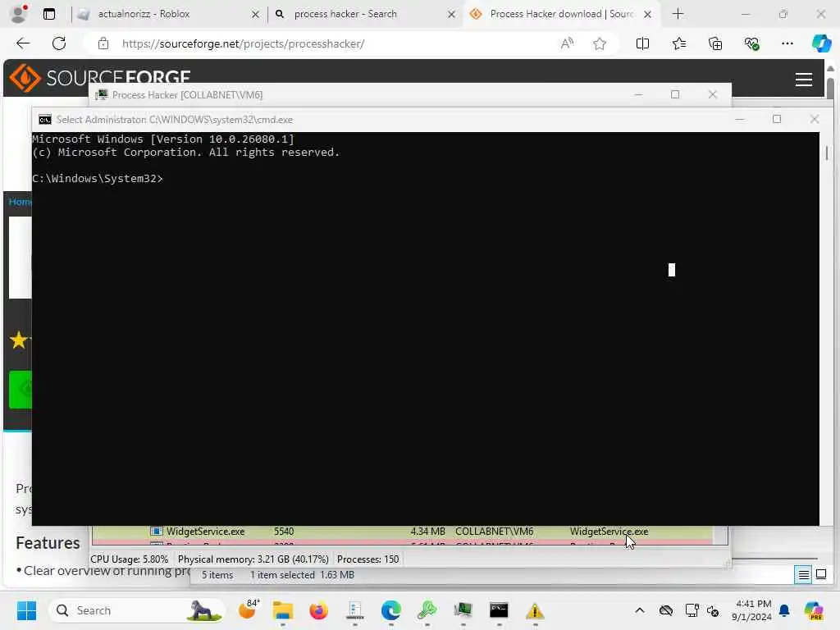Open the SourceForge hamburger menu

point(804,80)
